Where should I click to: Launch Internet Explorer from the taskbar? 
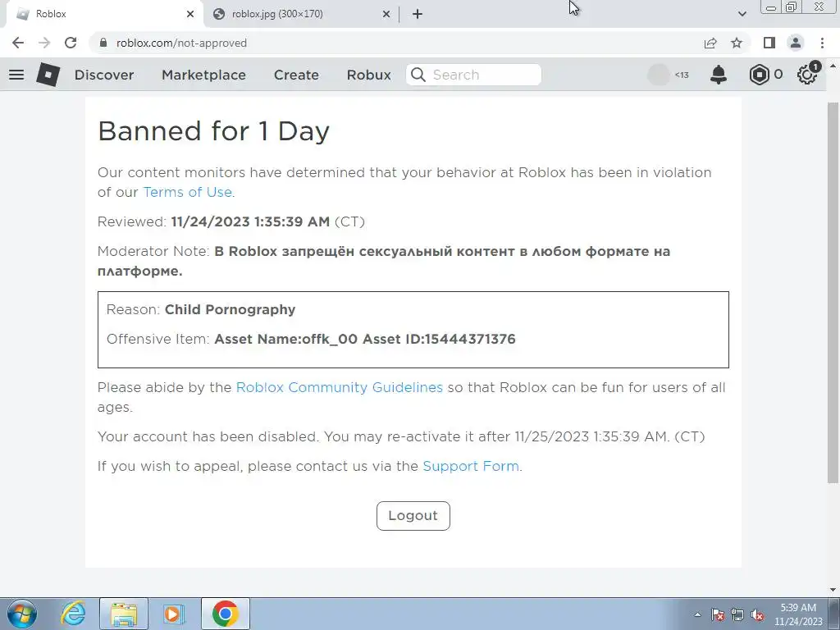pos(73,614)
